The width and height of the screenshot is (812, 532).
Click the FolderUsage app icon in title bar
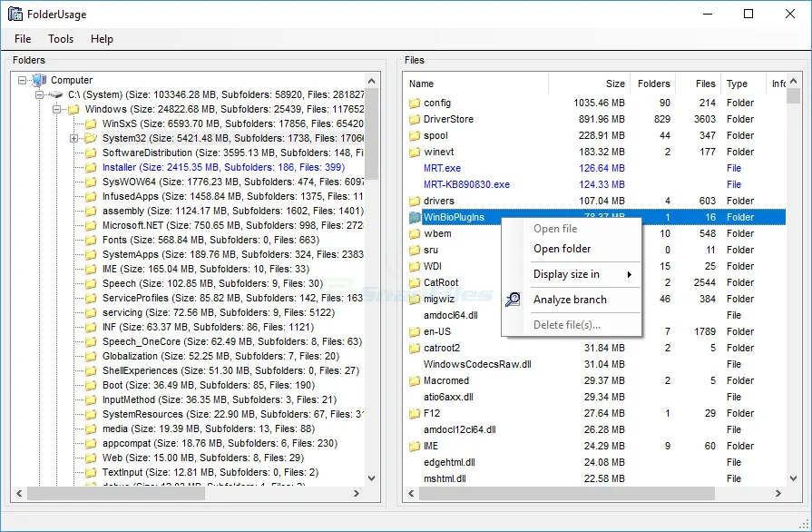coord(15,14)
